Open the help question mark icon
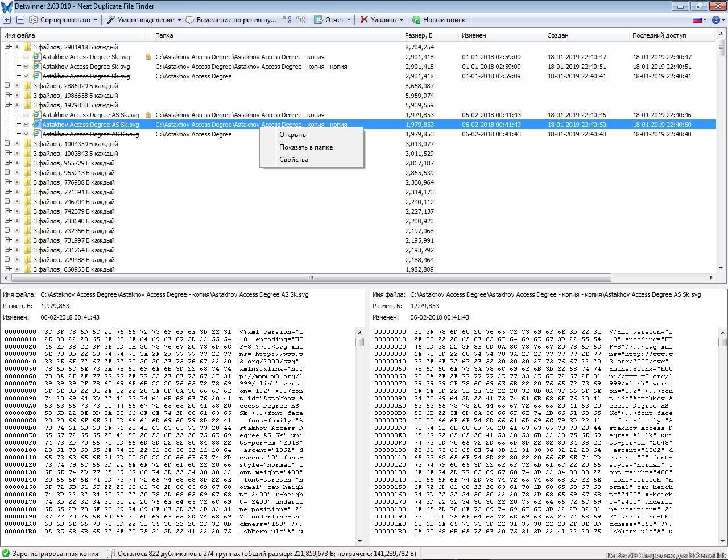 tap(716, 20)
